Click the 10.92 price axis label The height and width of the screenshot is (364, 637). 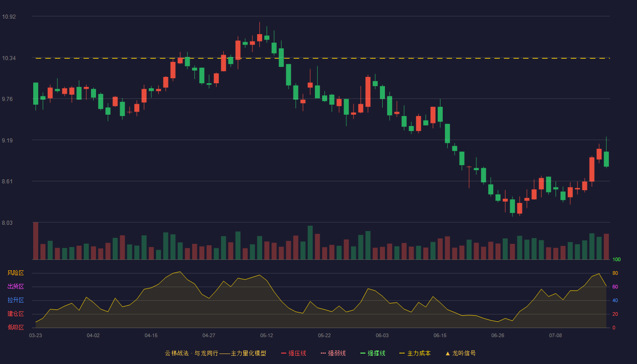tap(9, 17)
